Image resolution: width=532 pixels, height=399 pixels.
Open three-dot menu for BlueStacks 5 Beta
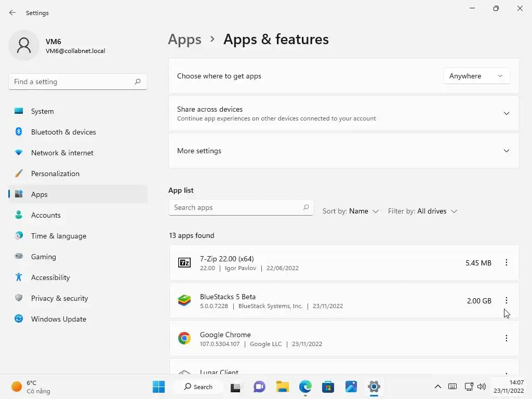[x=506, y=301]
